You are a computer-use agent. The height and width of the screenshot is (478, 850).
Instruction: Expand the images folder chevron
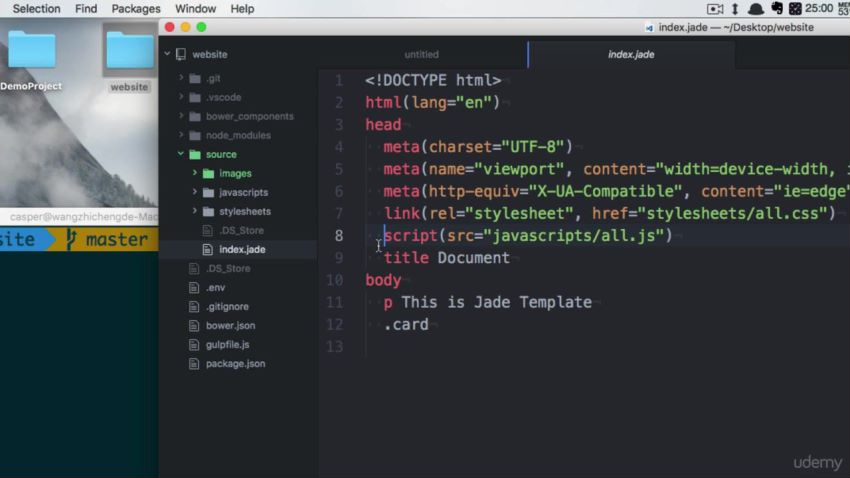195,173
